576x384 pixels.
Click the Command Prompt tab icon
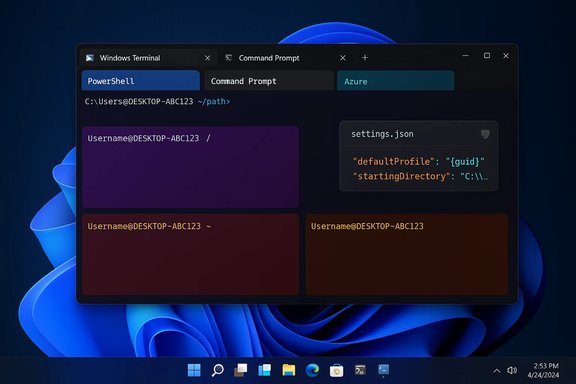tap(228, 58)
